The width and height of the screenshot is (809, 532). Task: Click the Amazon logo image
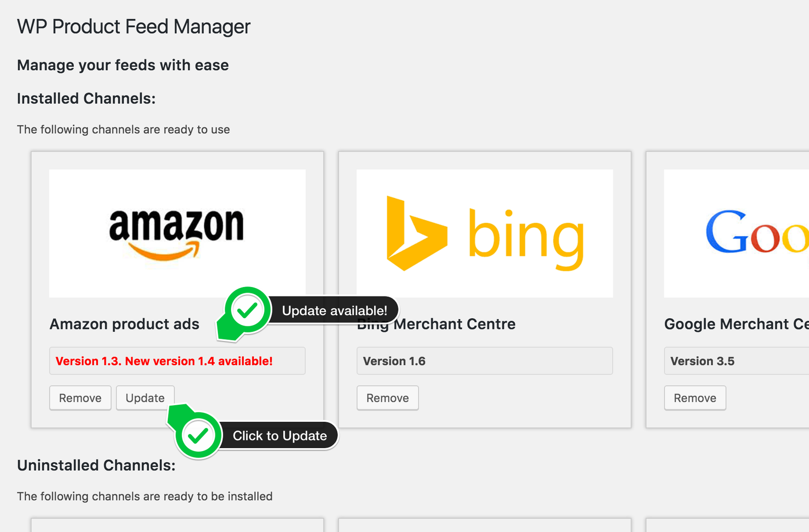pos(177,233)
